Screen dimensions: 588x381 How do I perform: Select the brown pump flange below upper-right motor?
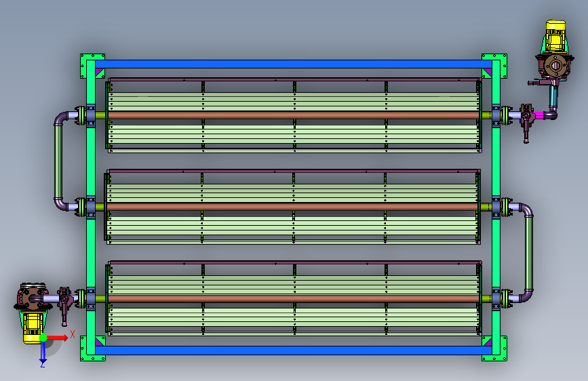[555, 66]
